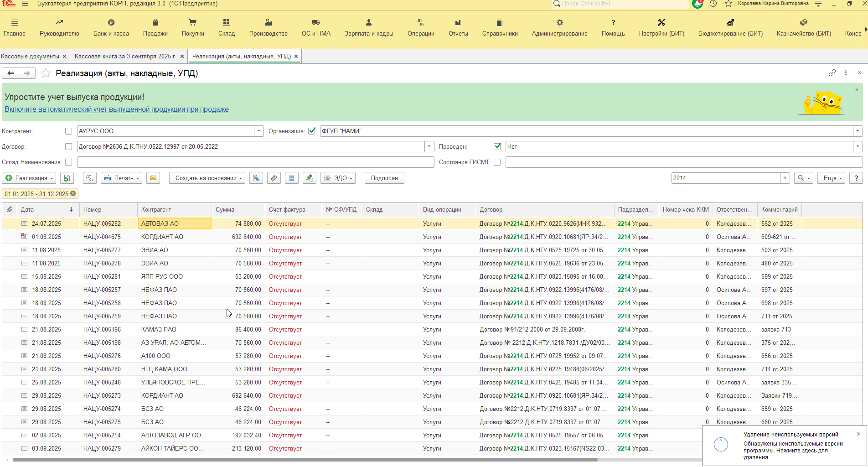Open the Продажи section
Image resolution: width=868 pixels, height=467 pixels.
pyautogui.click(x=155, y=28)
